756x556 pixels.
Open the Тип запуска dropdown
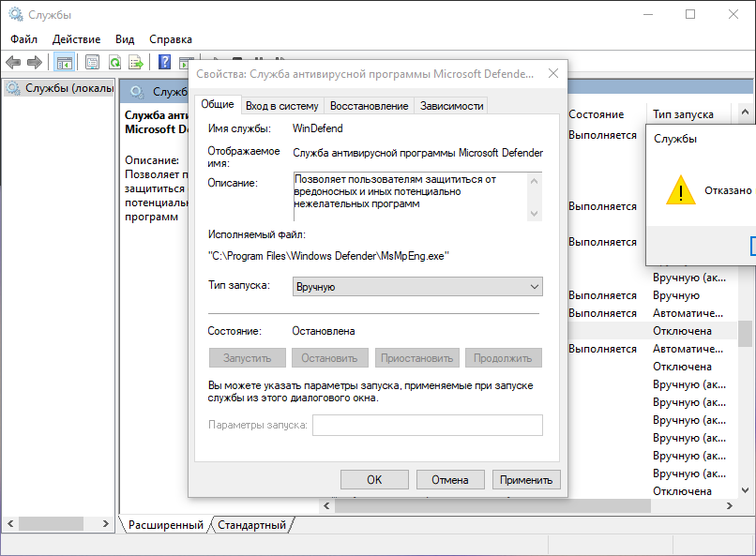pyautogui.click(x=417, y=287)
